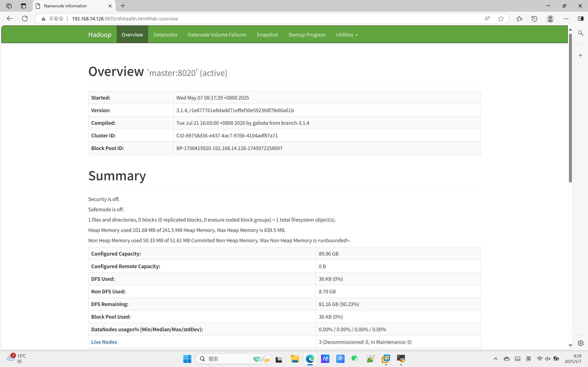Expand the Utilities dropdown menu
The height and width of the screenshot is (367, 588).
tap(346, 35)
